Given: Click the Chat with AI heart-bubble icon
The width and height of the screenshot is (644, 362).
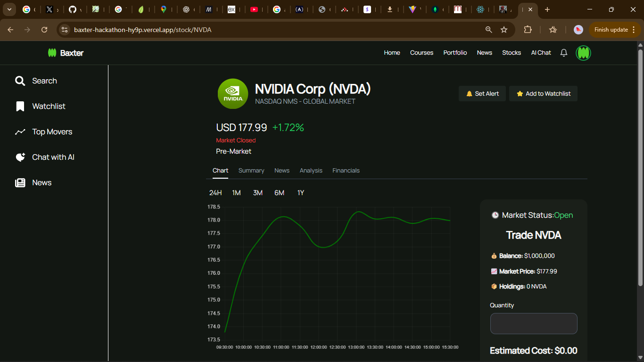Looking at the screenshot, I should tap(20, 157).
